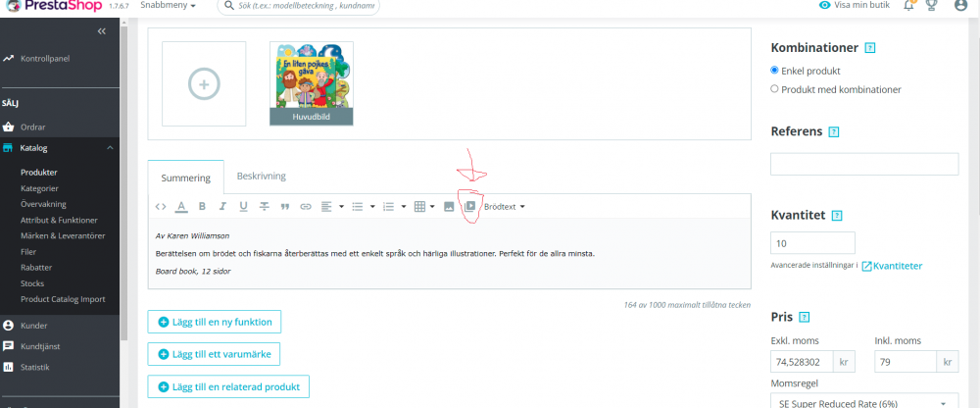Click Lägg till ett varumärke

tap(214, 354)
